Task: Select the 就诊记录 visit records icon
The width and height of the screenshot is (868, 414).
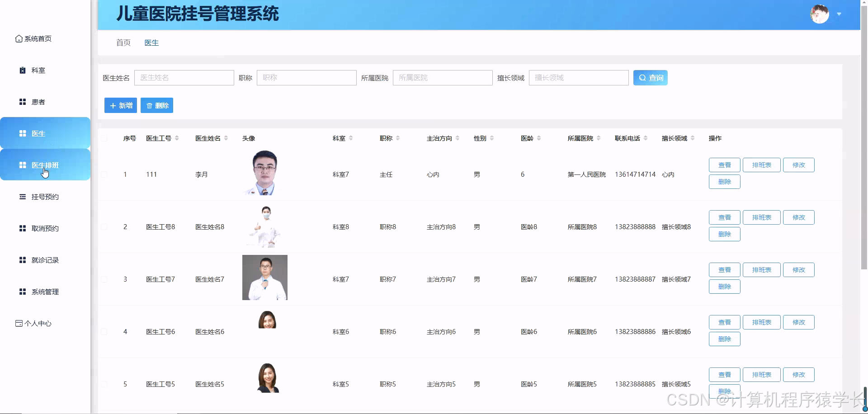Action: 23,260
